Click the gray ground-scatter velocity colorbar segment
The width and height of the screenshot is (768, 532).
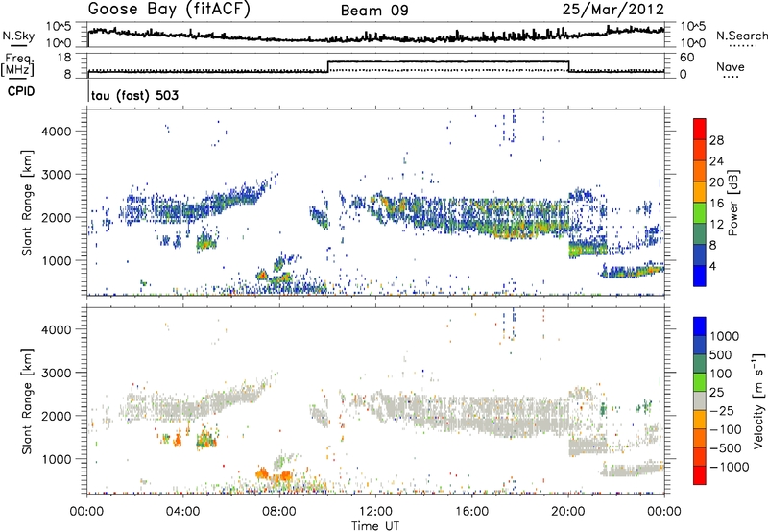point(700,400)
